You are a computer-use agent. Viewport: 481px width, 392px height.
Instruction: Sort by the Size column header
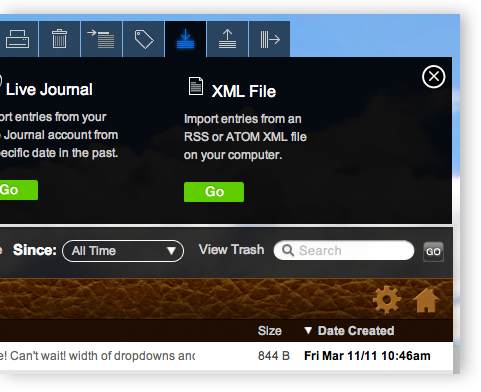point(270,331)
